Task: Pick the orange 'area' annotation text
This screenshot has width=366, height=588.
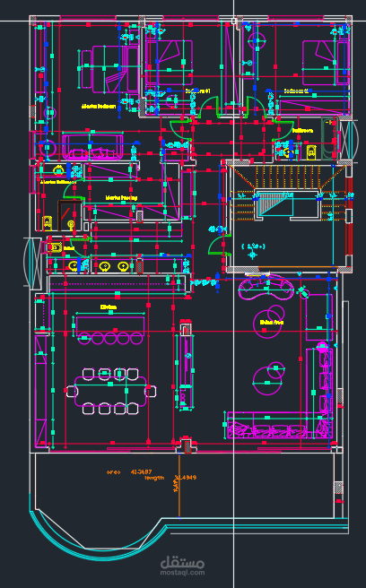Action: pyautogui.click(x=113, y=472)
